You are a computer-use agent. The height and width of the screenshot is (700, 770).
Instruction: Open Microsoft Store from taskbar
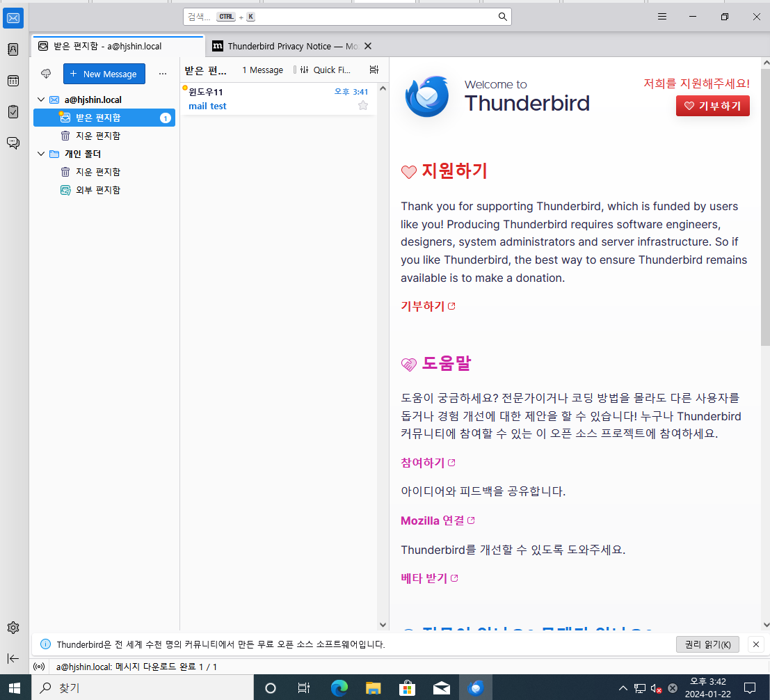pos(407,687)
